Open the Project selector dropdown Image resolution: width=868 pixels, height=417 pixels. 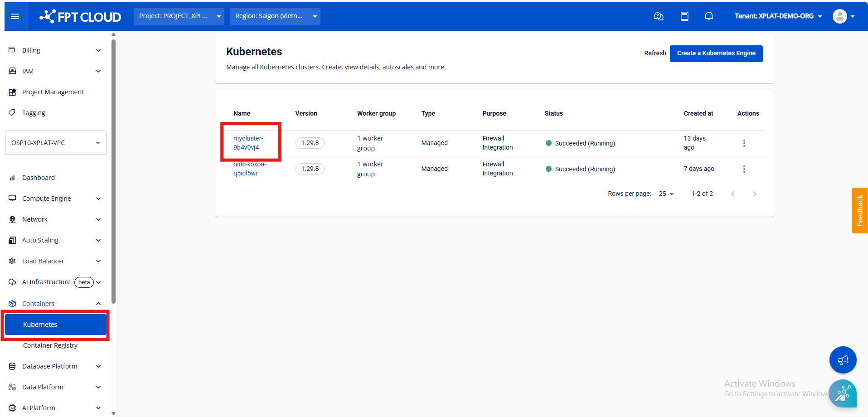179,16
